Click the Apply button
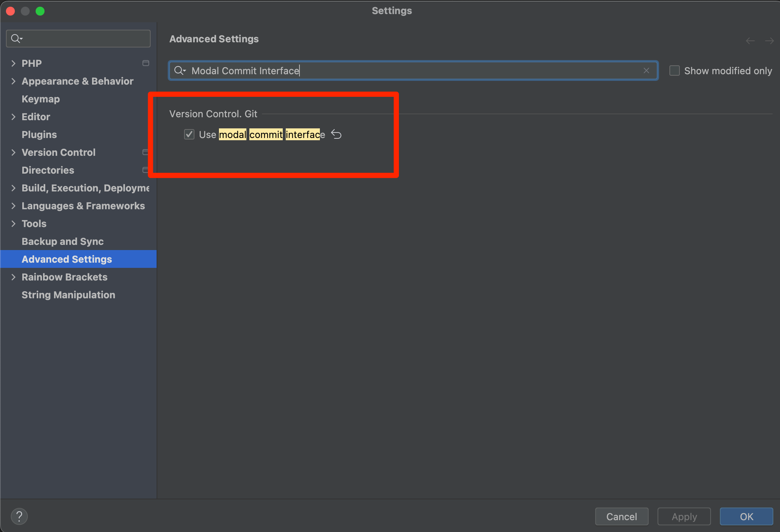This screenshot has height=532, width=780. click(x=684, y=516)
